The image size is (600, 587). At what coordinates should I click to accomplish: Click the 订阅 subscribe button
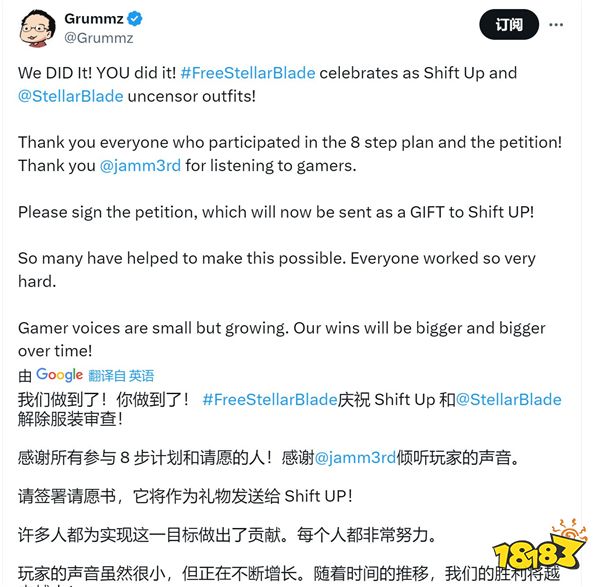[509, 25]
